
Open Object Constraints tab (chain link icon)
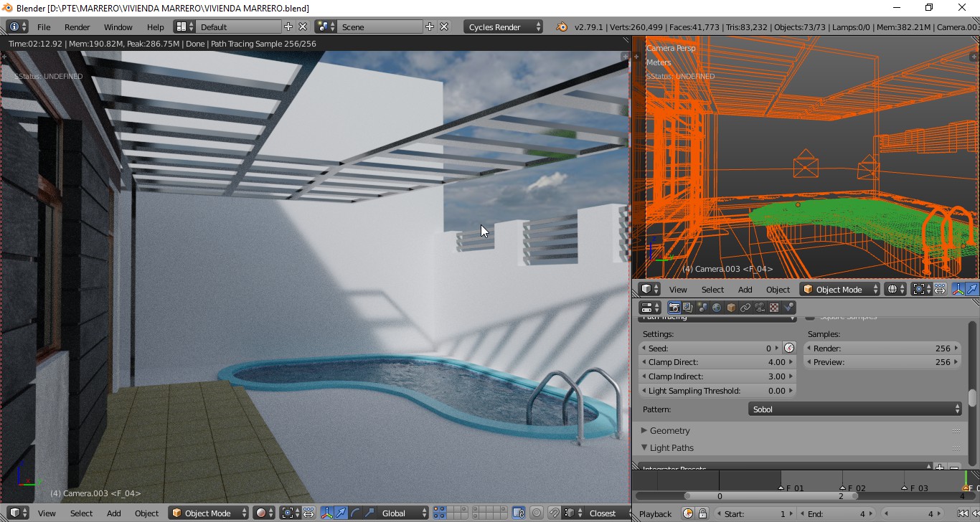tap(745, 308)
